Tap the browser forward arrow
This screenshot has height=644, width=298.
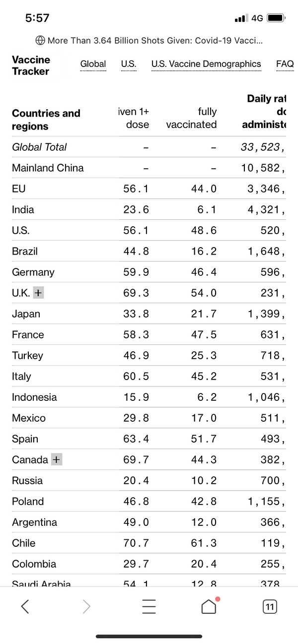pyautogui.click(x=86, y=606)
